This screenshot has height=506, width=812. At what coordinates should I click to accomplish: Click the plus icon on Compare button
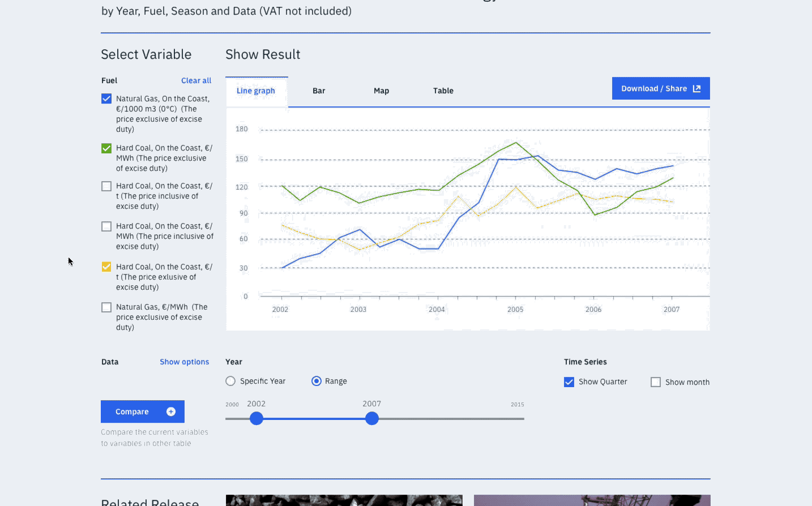tap(171, 411)
